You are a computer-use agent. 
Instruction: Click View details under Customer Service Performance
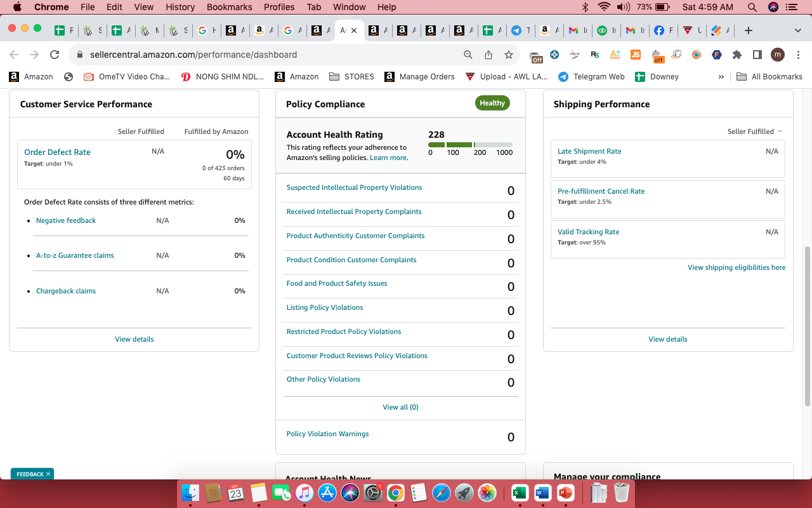tap(134, 339)
